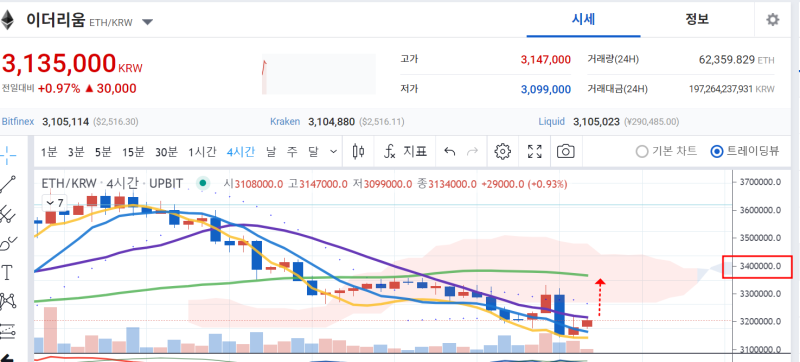Open the 지표 indicators button
The height and width of the screenshot is (362, 800).
click(x=405, y=151)
